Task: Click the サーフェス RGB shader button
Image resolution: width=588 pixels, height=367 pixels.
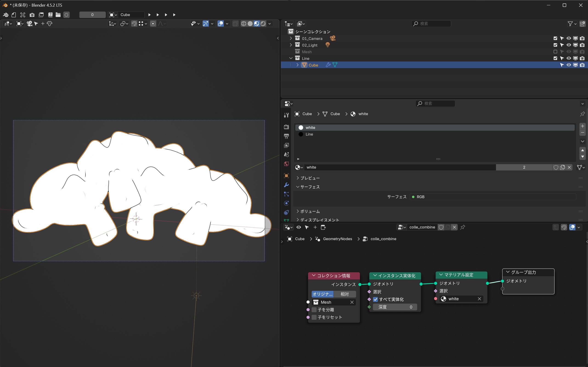Action: [492, 197]
